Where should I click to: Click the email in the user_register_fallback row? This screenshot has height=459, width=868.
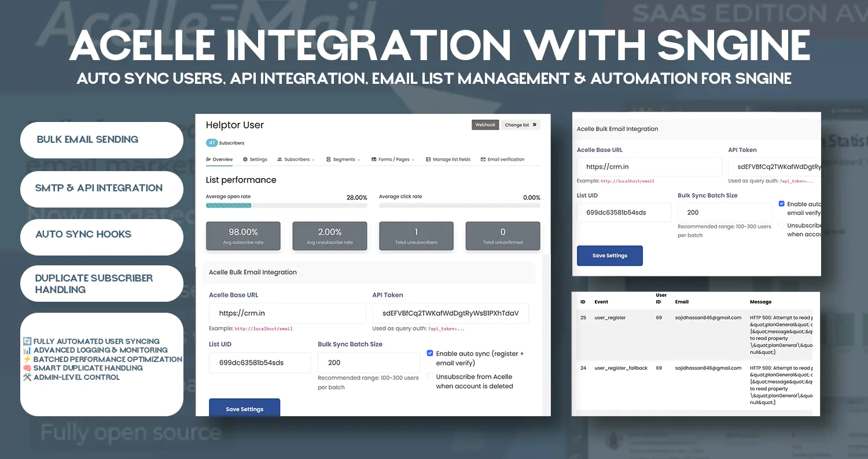click(x=708, y=368)
